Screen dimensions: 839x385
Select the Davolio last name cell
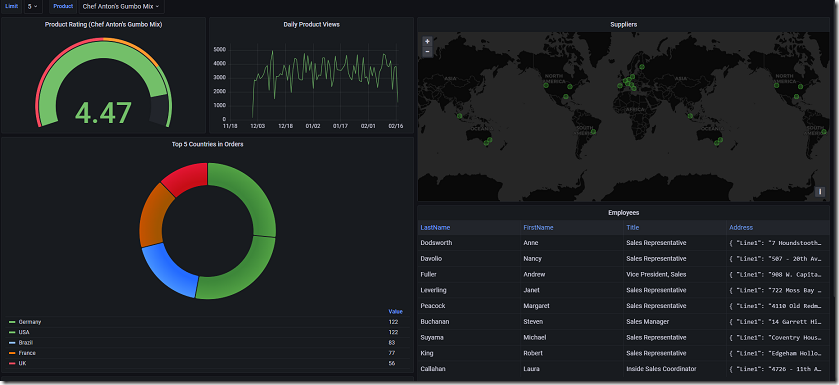coord(469,259)
